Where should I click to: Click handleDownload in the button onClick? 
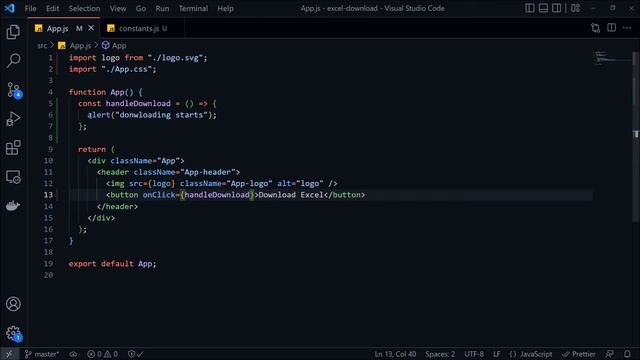tap(217, 195)
